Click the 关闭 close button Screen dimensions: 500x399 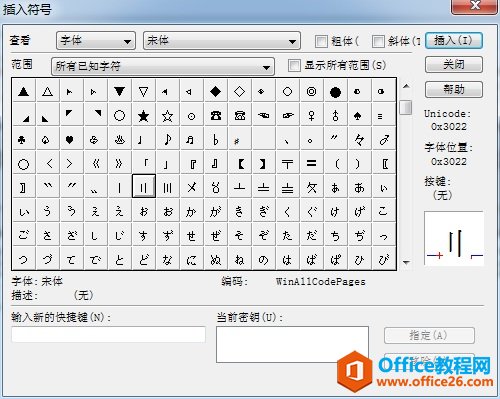(454, 65)
